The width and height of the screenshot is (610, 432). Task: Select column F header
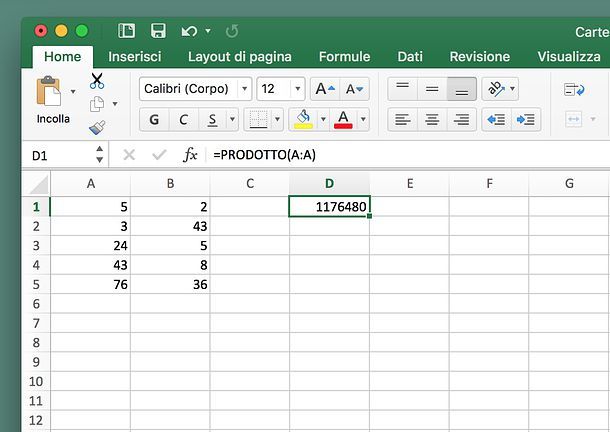coord(489,184)
